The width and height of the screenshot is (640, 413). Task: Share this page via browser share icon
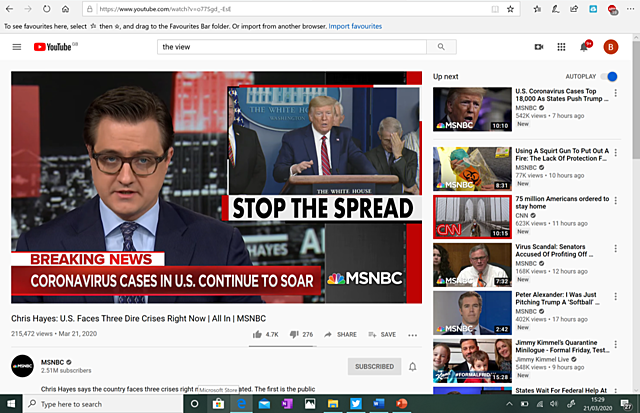[x=574, y=9]
